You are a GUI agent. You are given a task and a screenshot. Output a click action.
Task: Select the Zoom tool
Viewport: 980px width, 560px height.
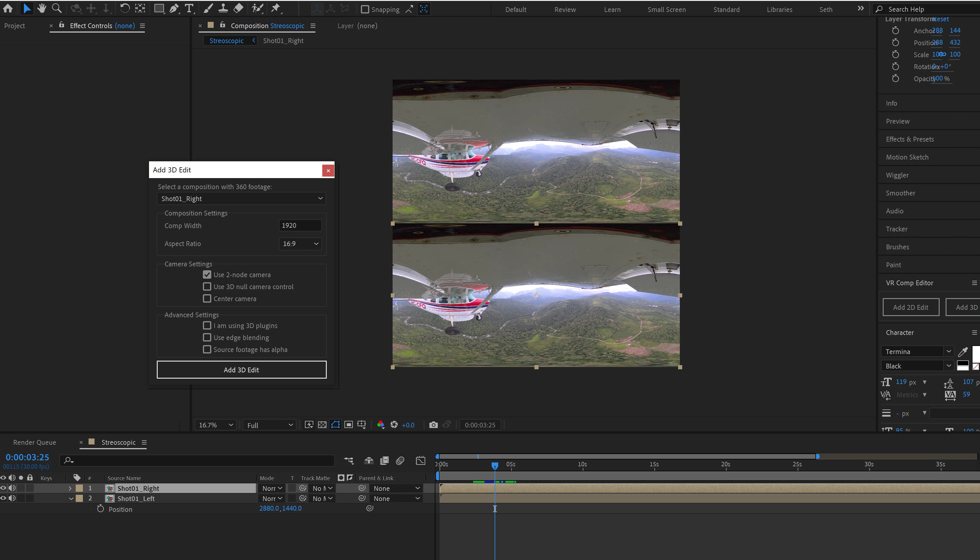pos(57,8)
